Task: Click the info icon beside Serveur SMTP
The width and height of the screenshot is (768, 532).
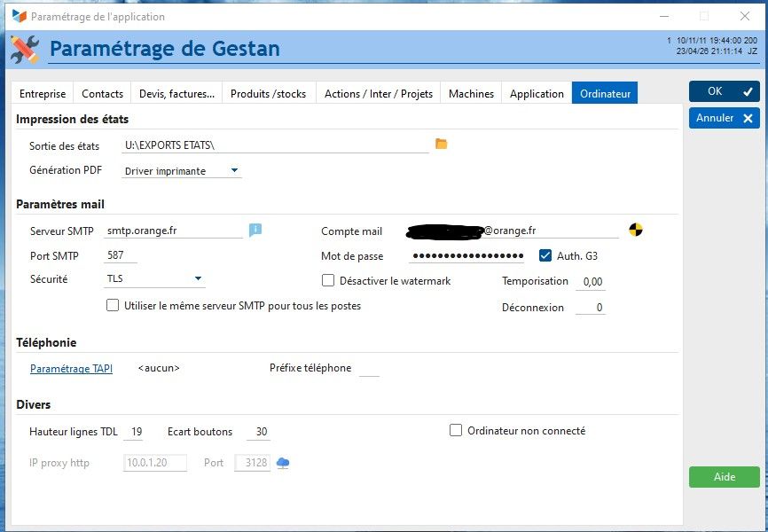Action: [x=255, y=230]
